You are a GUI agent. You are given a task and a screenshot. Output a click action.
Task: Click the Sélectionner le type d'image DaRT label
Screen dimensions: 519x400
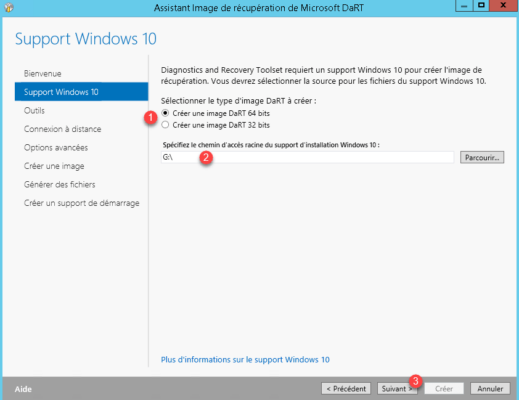click(x=238, y=101)
